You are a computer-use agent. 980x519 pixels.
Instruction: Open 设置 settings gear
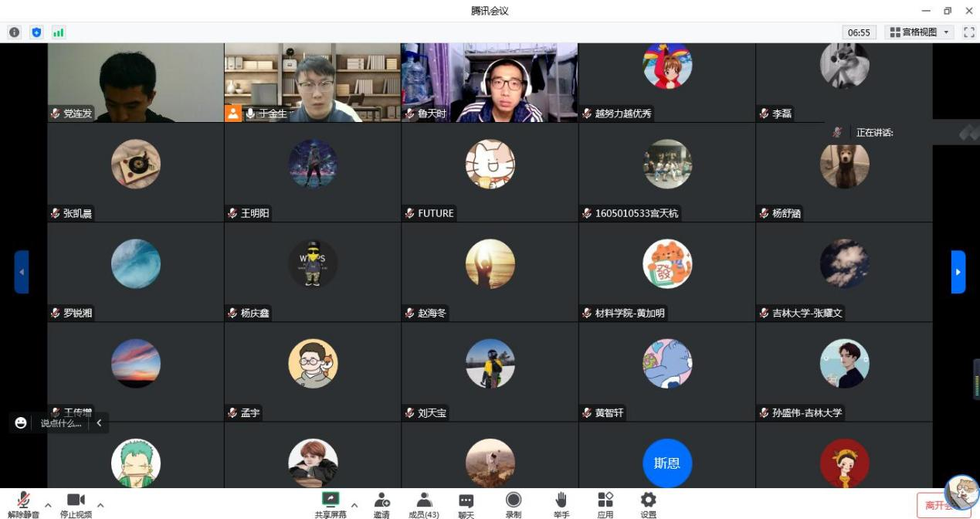[x=649, y=502]
